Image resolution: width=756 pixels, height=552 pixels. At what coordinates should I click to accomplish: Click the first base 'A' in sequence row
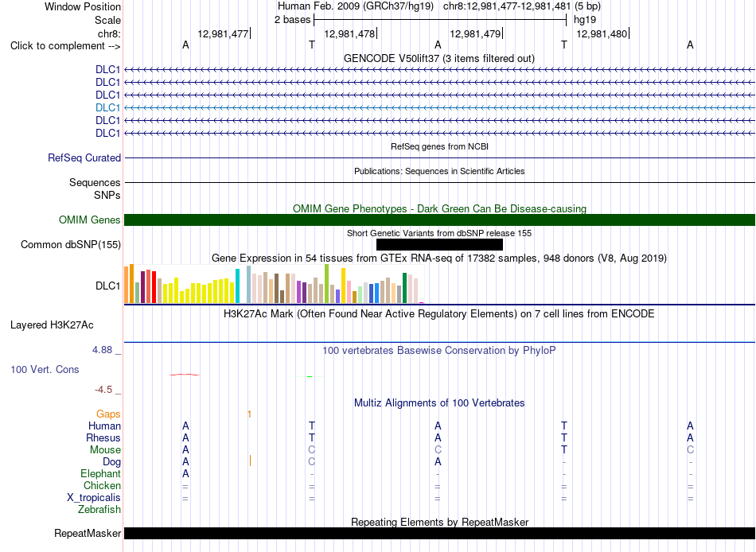point(185,45)
